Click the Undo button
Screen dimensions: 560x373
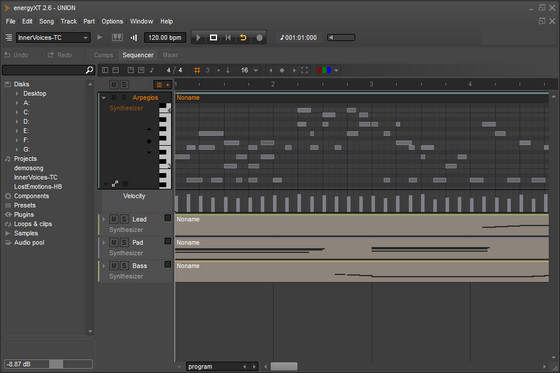16,55
